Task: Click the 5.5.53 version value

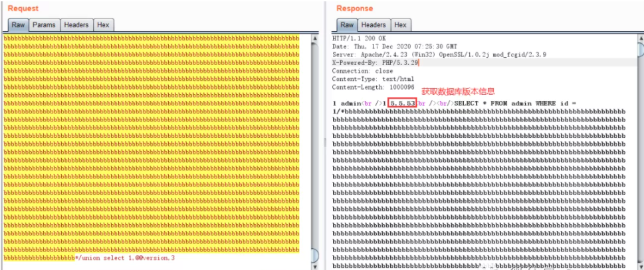Action: pyautogui.click(x=403, y=103)
